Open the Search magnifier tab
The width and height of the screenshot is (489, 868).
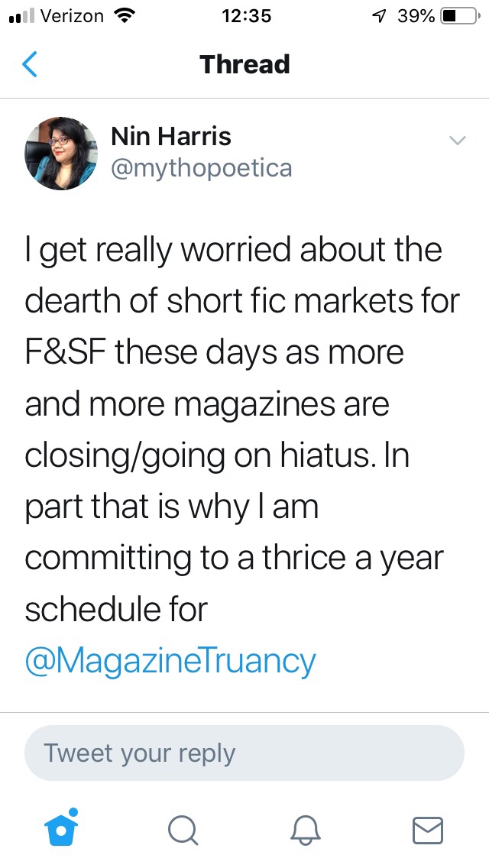point(183,829)
